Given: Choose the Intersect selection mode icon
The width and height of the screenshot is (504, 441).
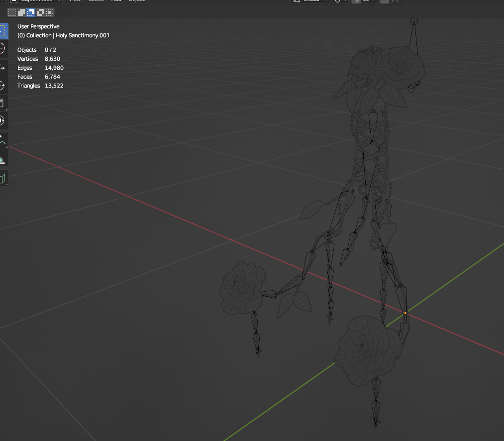Looking at the screenshot, I should 50,12.
